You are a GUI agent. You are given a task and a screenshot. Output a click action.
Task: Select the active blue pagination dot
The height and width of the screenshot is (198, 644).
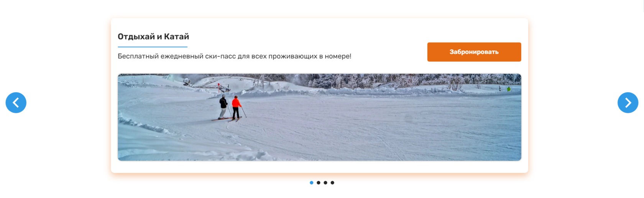tap(312, 183)
